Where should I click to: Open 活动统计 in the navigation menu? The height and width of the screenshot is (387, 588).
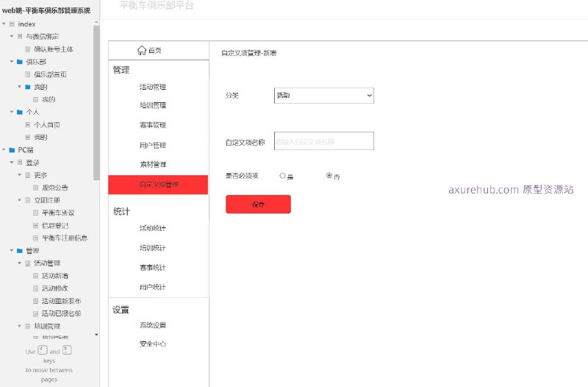coord(153,228)
